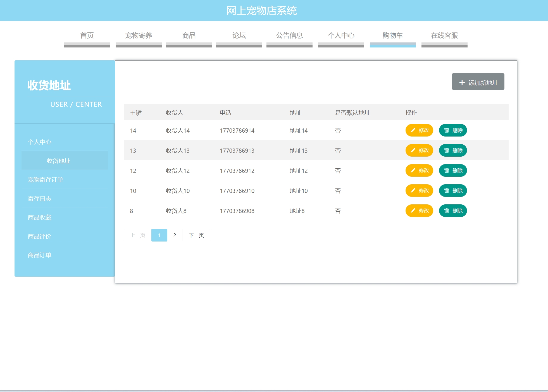Click trash delete icon for 收货人8
The height and width of the screenshot is (392, 548).
click(x=447, y=211)
